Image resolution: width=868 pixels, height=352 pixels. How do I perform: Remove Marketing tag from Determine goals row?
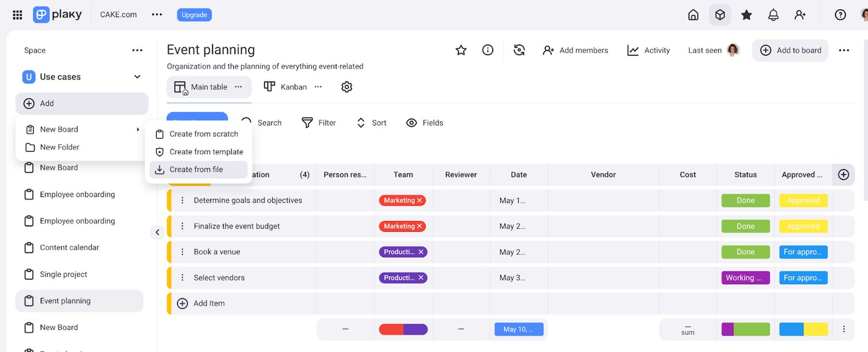click(420, 201)
